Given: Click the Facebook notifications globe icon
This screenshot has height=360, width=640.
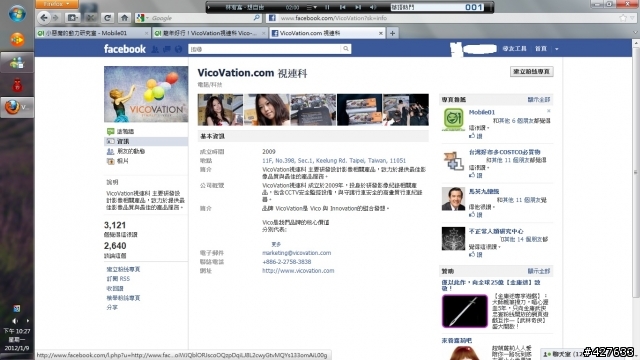Looking at the screenshot, I should [178, 49].
